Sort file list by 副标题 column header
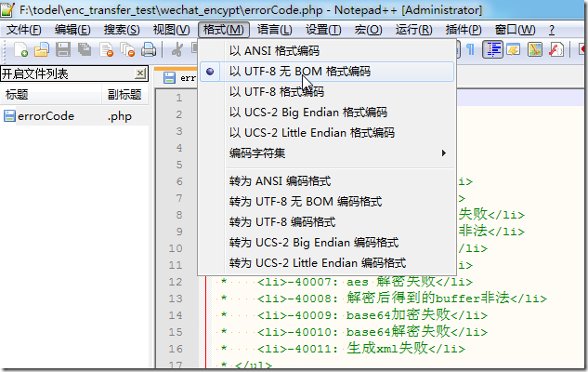 (125, 94)
